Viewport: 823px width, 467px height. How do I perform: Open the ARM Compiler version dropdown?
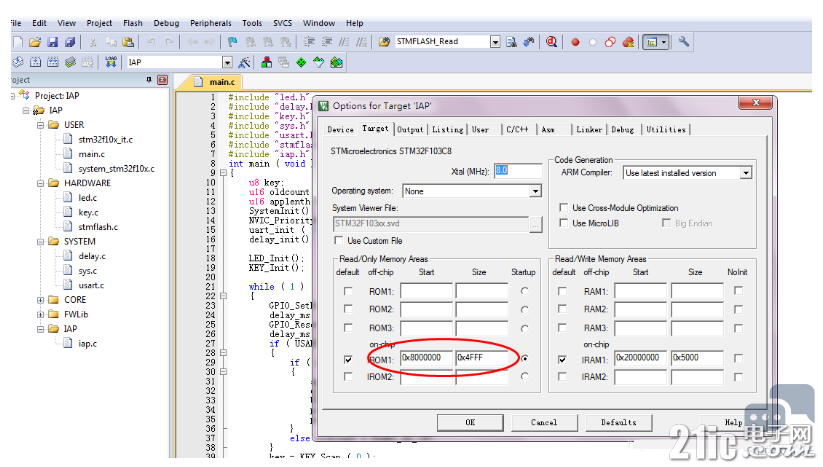(x=745, y=173)
